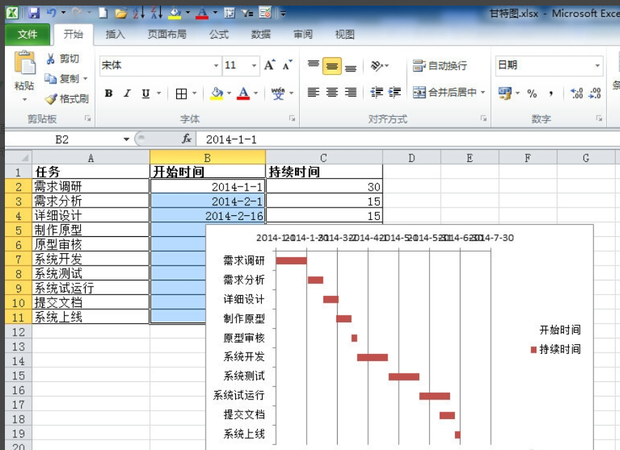Click the formula bar showing 2014-1-1
This screenshot has width=620, height=450.
click(x=407, y=139)
